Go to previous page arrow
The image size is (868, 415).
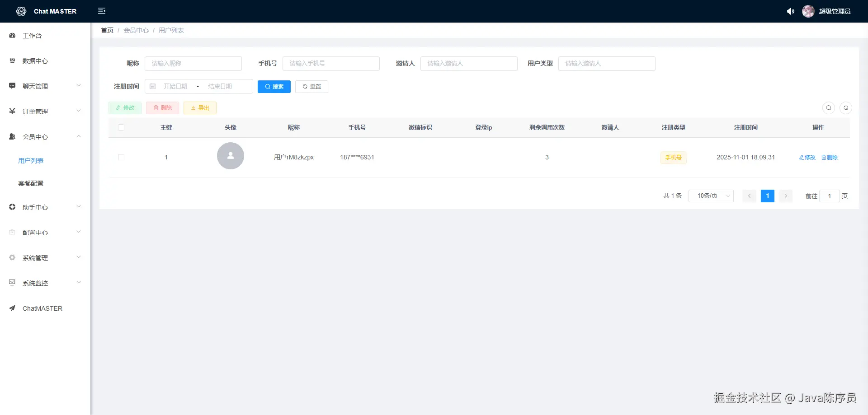pyautogui.click(x=749, y=196)
